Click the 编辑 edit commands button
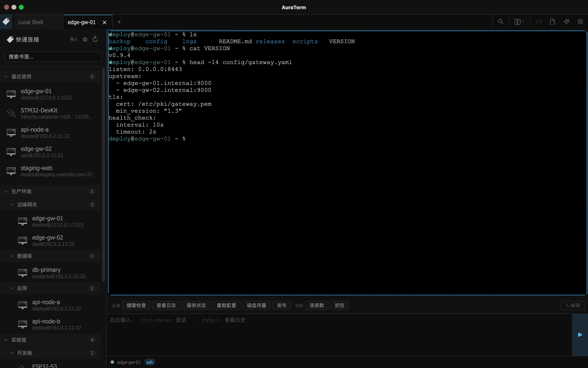 click(573, 305)
